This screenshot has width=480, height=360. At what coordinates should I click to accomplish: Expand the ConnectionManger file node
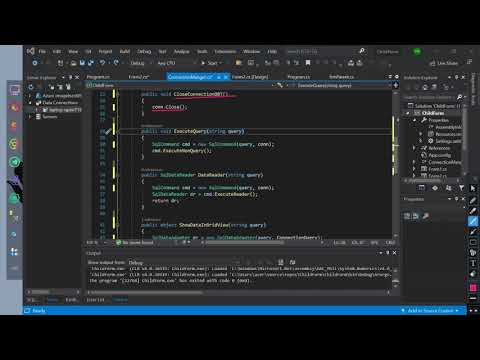(414, 162)
